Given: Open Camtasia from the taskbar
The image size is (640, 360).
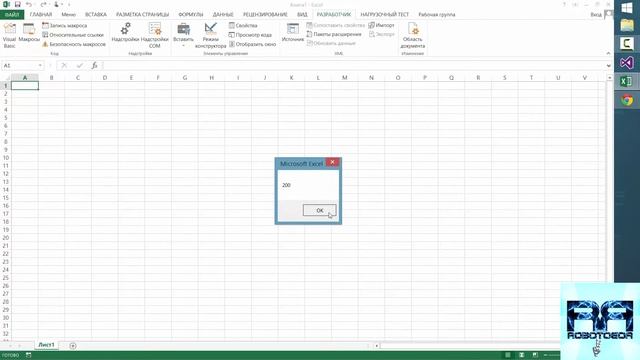Looking at the screenshot, I should [627, 44].
